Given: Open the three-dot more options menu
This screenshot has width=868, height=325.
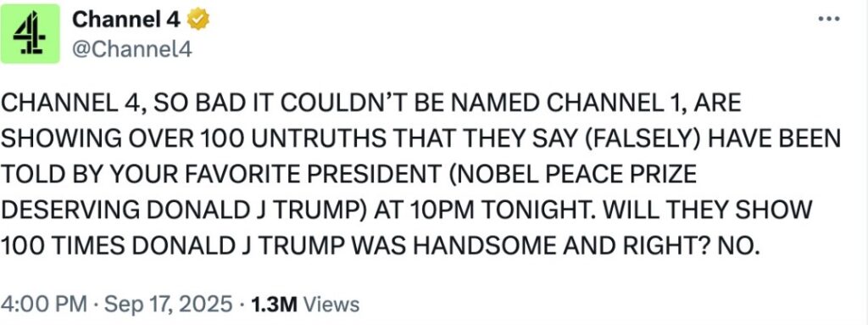Looking at the screenshot, I should point(829,19).
